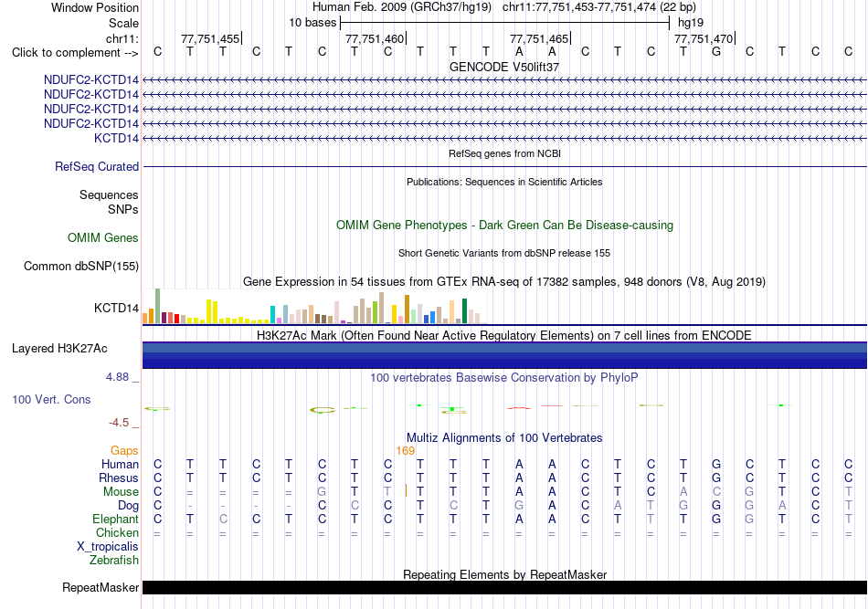This screenshot has height=609, width=868.
Task: Open the GTEx Gene Expression track title
Action: 504,281
